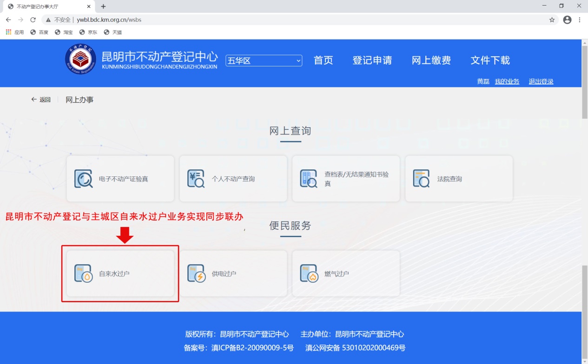Viewport: 588px width, 364px height.
Task: Reload the page using the refresh icon
Action: click(x=33, y=20)
